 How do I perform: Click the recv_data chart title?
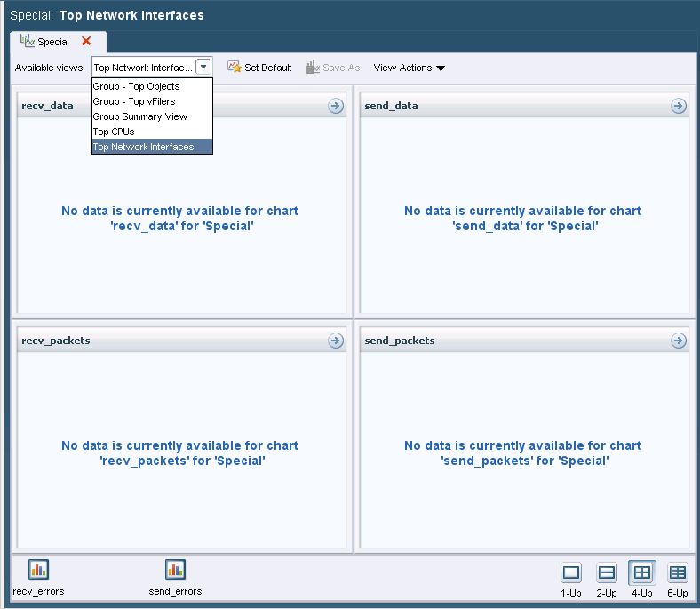tap(47, 106)
